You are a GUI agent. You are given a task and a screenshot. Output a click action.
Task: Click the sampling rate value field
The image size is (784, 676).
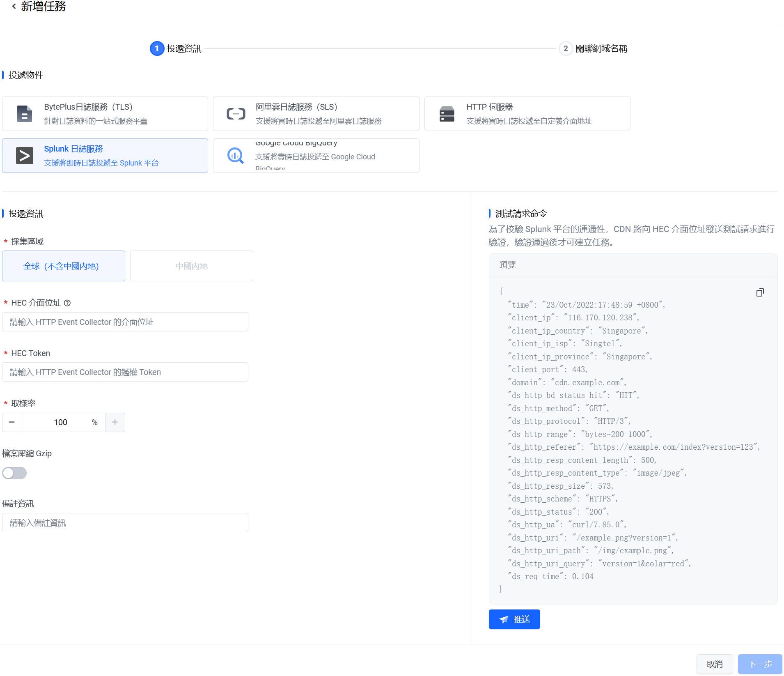(60, 422)
